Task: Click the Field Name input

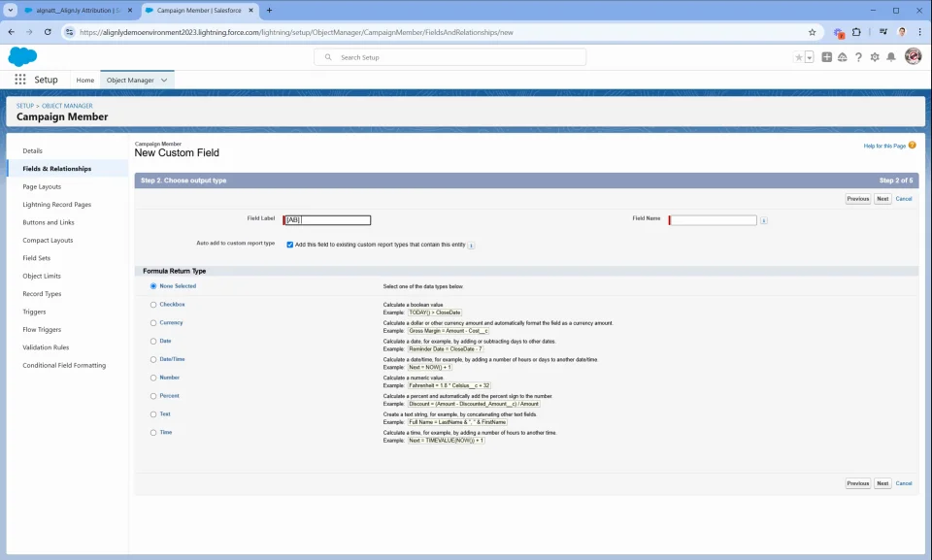Action: click(x=713, y=220)
